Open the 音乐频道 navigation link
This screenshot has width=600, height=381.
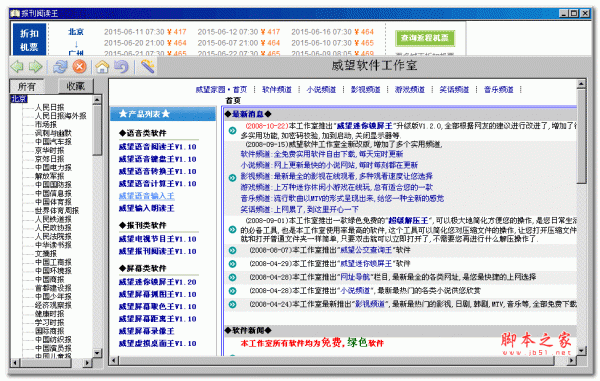point(499,90)
